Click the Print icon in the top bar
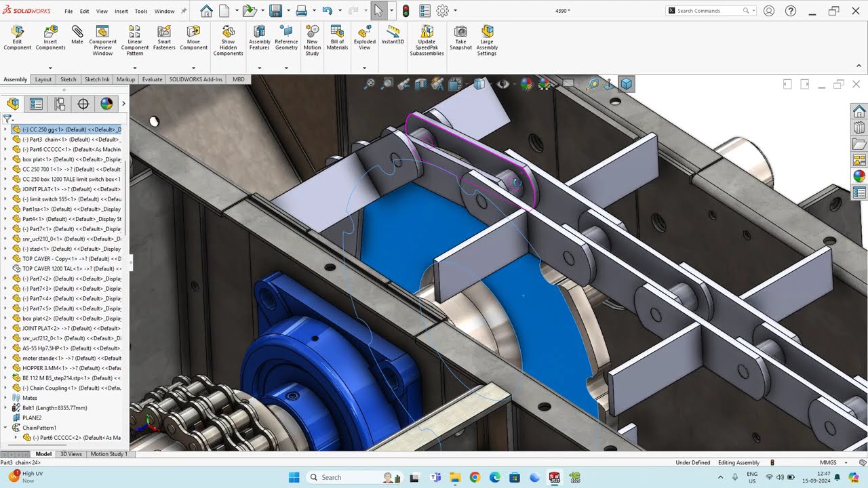Viewport: 868px width, 488px height. [302, 11]
